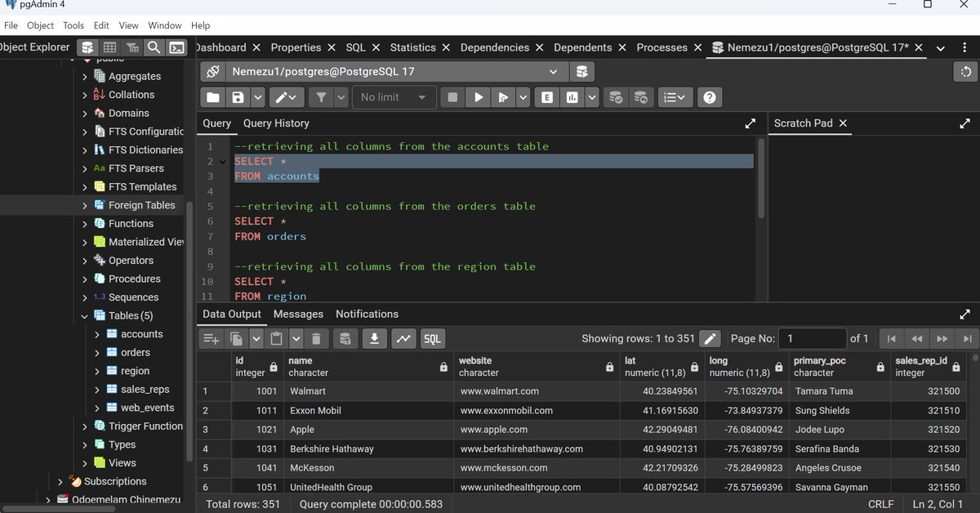
Task: Open a SQL file with folder icon
Action: (213, 97)
